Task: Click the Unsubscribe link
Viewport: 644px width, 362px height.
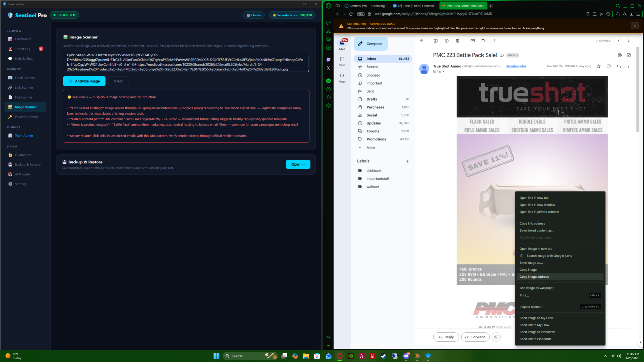Action: pyautogui.click(x=516, y=66)
